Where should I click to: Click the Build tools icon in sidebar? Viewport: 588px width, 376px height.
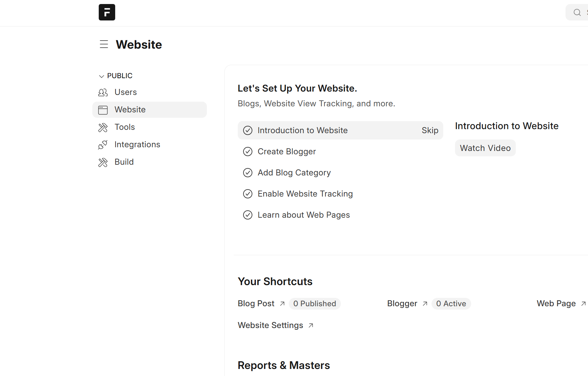(103, 162)
